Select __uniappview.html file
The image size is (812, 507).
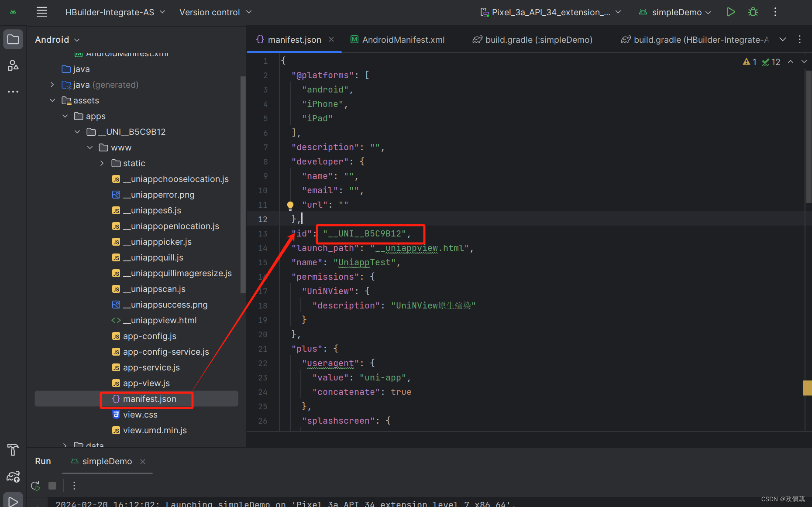click(154, 320)
